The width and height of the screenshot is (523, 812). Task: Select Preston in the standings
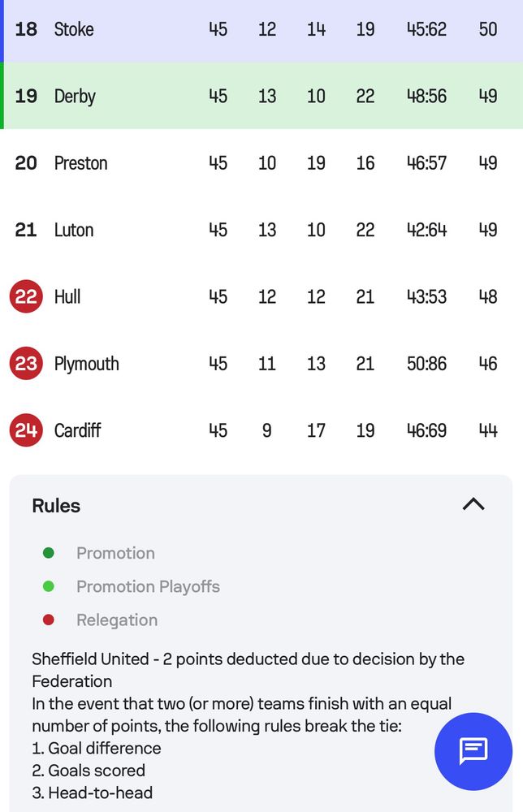[80, 162]
